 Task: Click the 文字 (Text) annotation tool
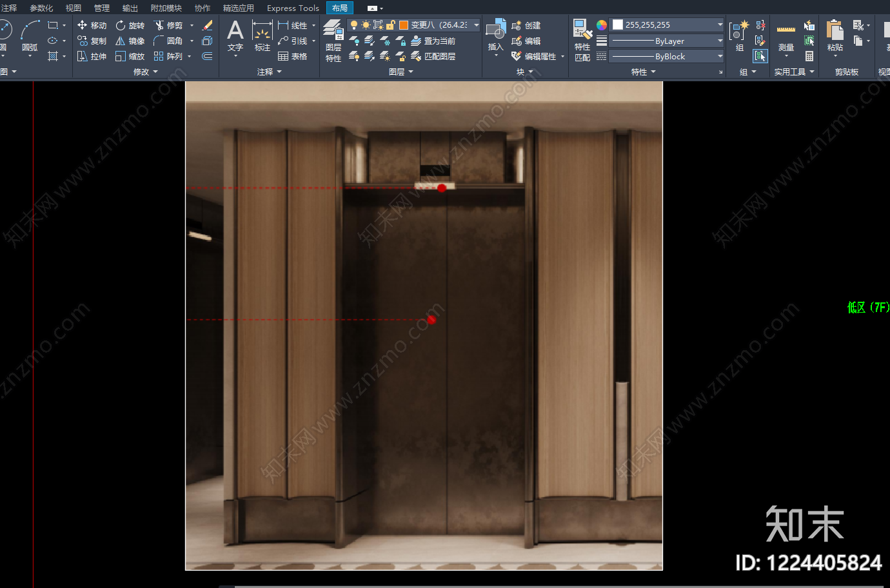click(235, 36)
